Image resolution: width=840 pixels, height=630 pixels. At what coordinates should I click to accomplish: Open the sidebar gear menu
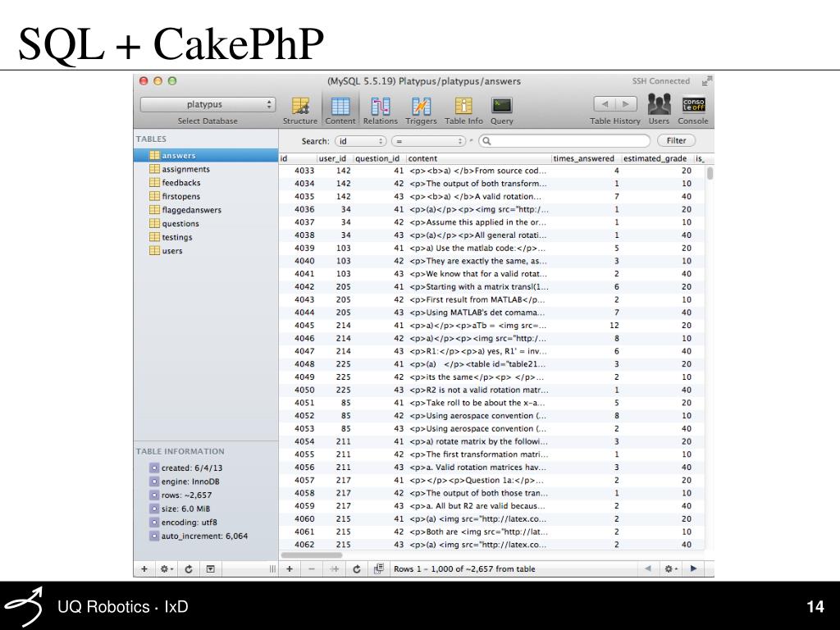[x=167, y=569]
